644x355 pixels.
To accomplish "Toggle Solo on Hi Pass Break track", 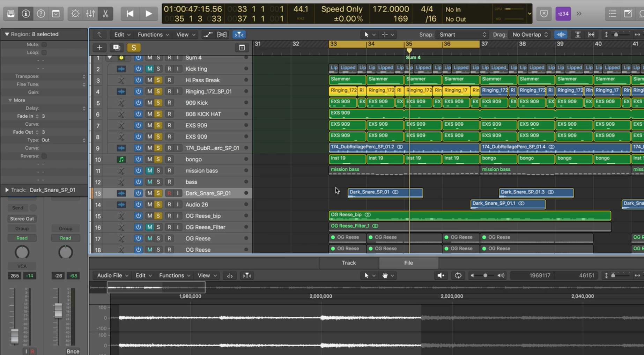I will (158, 80).
